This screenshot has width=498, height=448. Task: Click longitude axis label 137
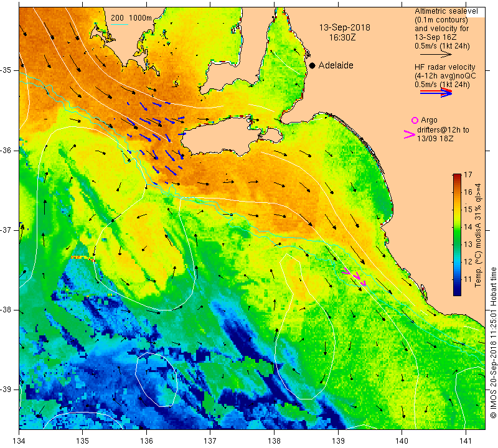(x=210, y=441)
